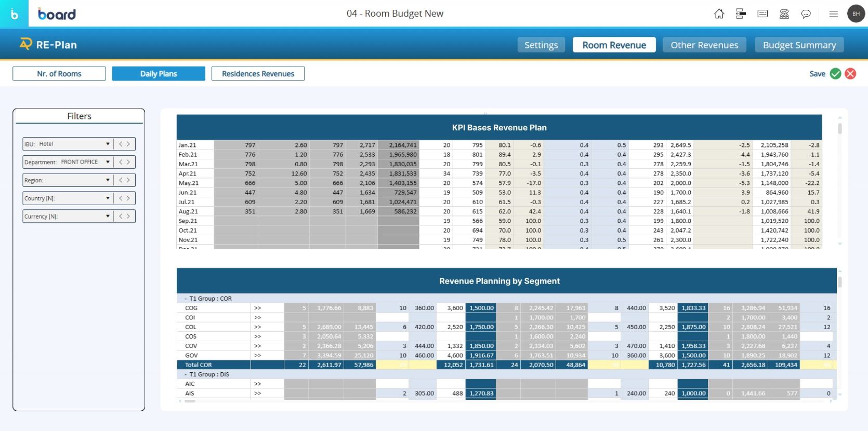This screenshot has height=431, width=868.
Task: Step to previous Country filter value
Action: click(121, 198)
